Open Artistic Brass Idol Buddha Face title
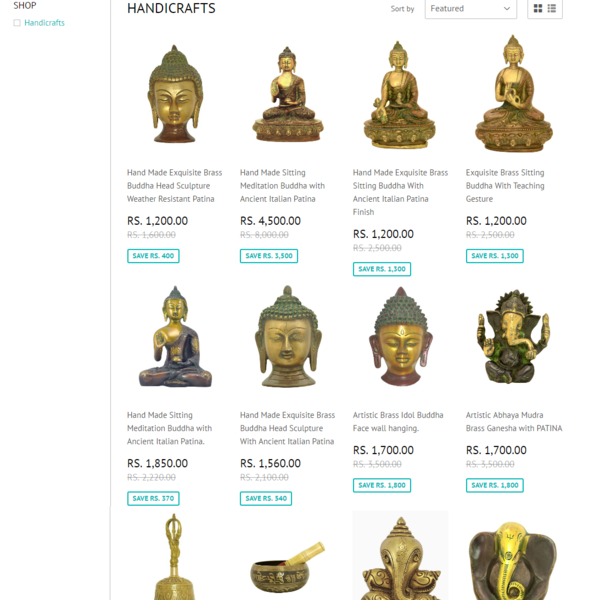 (398, 422)
